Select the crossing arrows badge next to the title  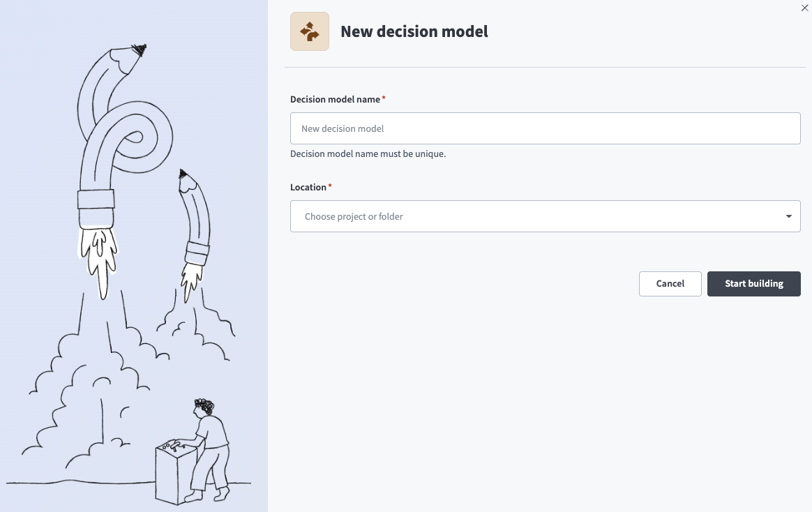pyautogui.click(x=309, y=31)
